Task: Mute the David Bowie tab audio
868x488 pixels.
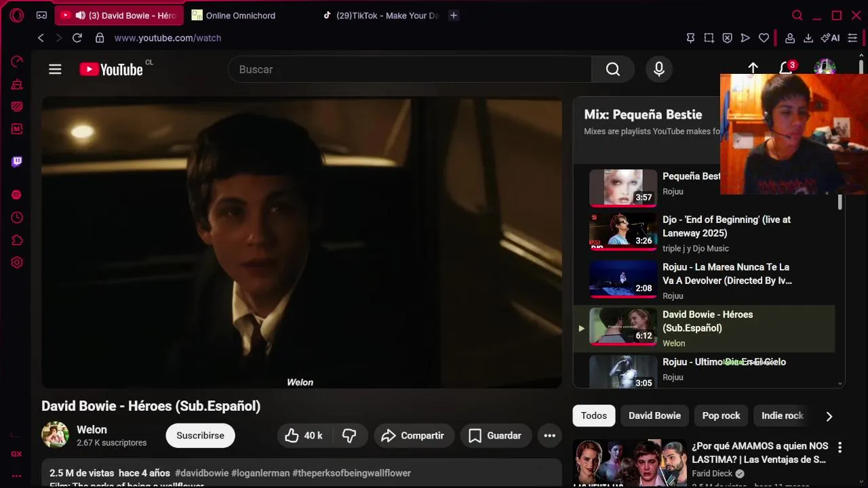Action: pos(80,15)
